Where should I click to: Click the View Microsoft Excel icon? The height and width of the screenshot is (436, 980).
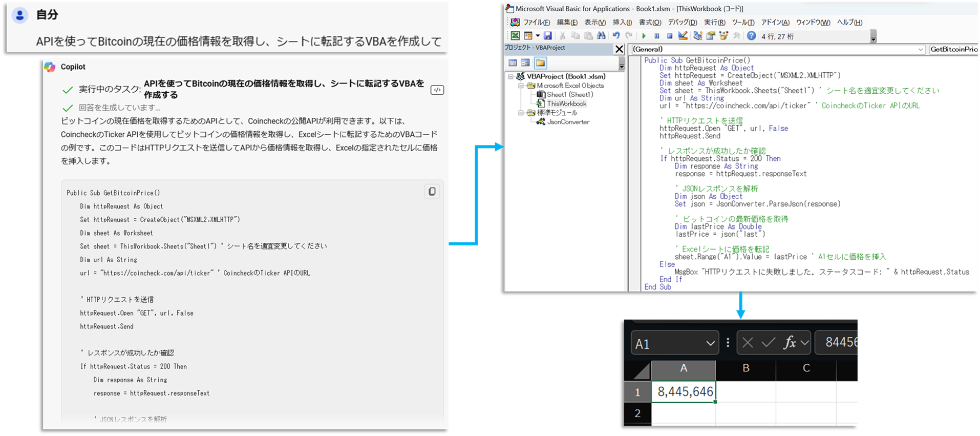(515, 36)
